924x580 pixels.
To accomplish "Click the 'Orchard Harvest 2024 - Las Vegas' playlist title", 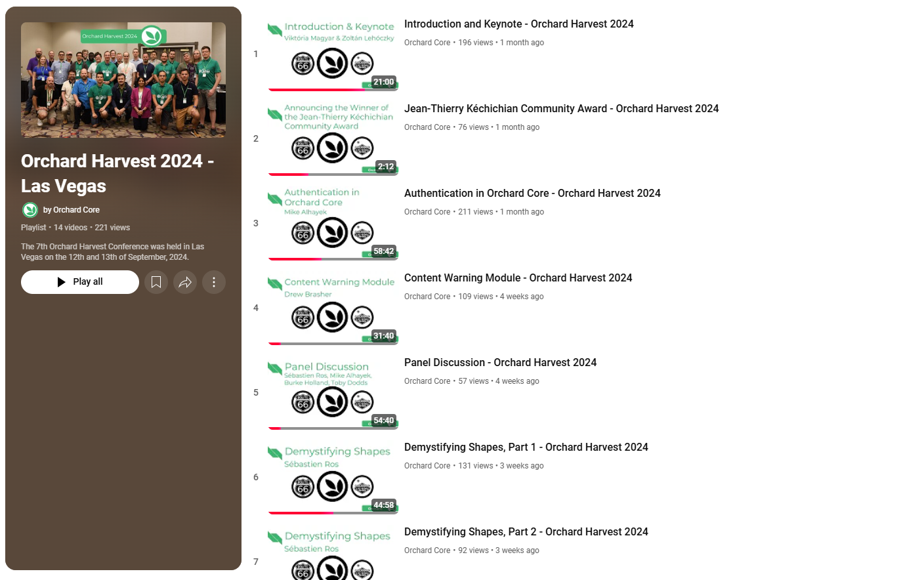I will point(117,174).
